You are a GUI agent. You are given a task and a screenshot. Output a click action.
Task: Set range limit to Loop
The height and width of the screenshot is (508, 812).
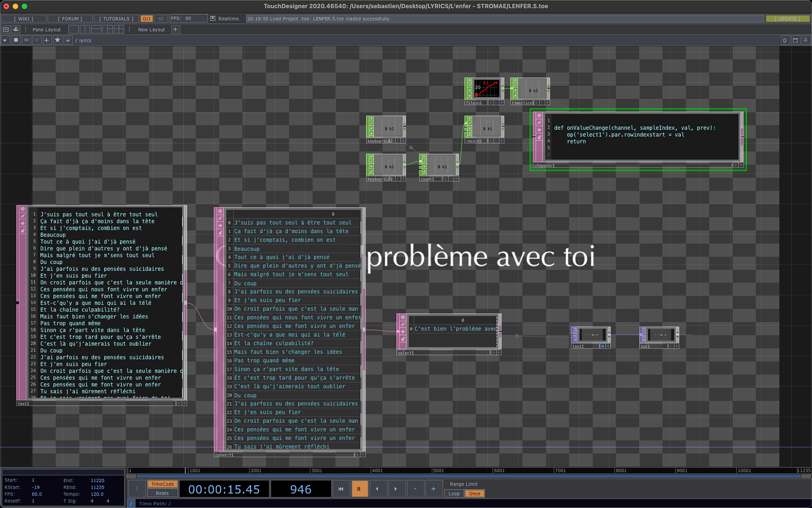[x=454, y=494]
